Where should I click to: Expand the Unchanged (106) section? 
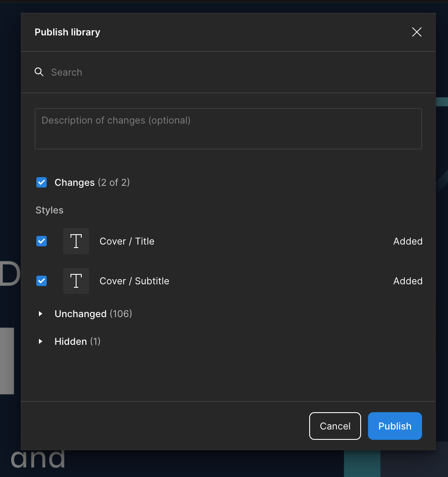[x=41, y=314]
